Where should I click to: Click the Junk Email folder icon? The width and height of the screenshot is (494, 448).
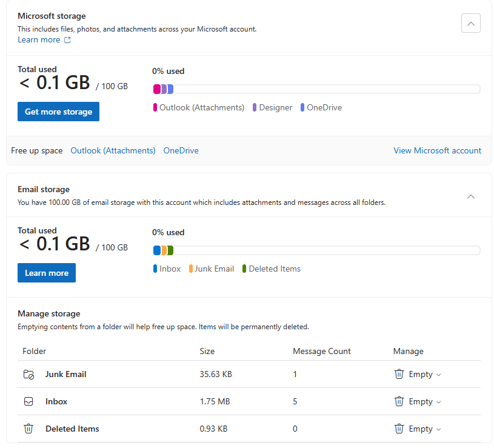(28, 374)
